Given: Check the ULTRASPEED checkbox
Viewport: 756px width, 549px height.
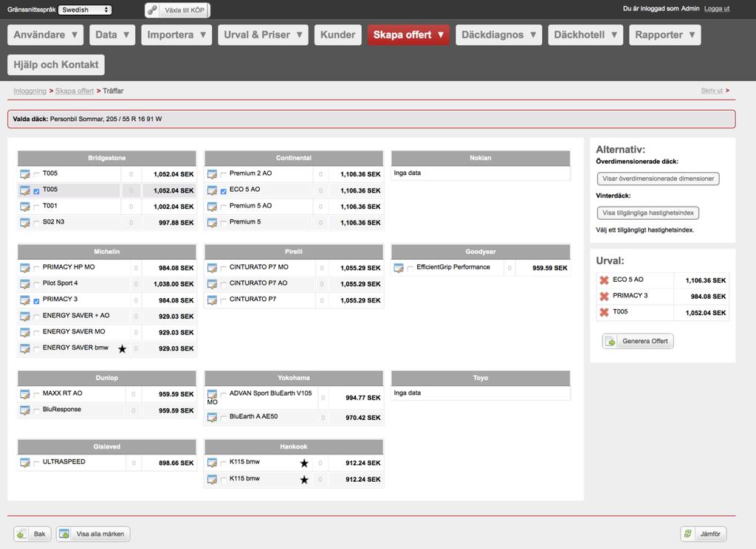Looking at the screenshot, I should [x=36, y=463].
